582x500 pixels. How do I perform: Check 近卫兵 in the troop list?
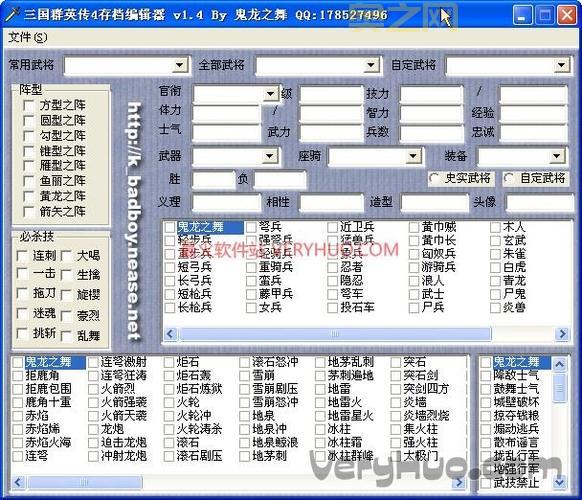pyautogui.click(x=333, y=227)
